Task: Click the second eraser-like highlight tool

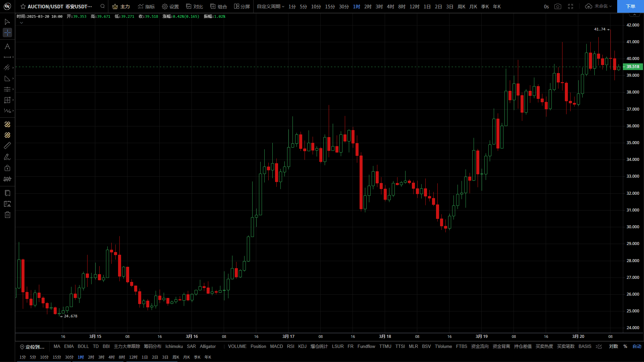Action: pyautogui.click(x=7, y=135)
